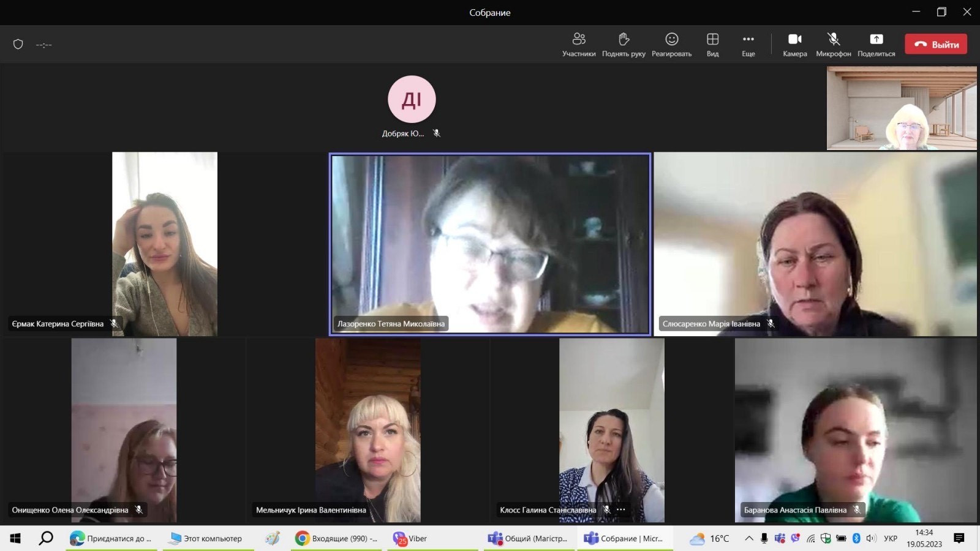The width and height of the screenshot is (980, 551).
Task: Click muted mic icon of Онищенко Олена Олександрівна
Action: click(x=139, y=509)
